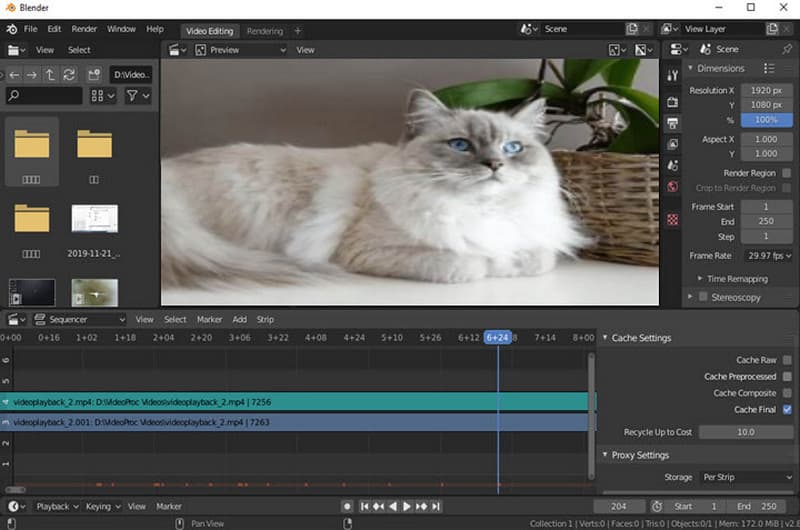Open the sequencer Marker menu
This screenshot has width=800, height=530.
pyautogui.click(x=210, y=319)
